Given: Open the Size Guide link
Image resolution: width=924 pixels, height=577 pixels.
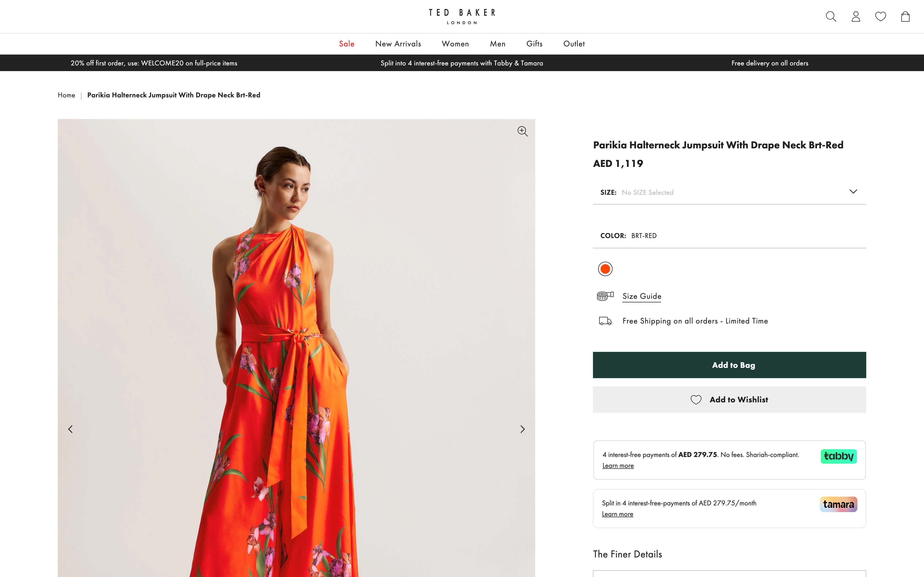Looking at the screenshot, I should pos(641,296).
